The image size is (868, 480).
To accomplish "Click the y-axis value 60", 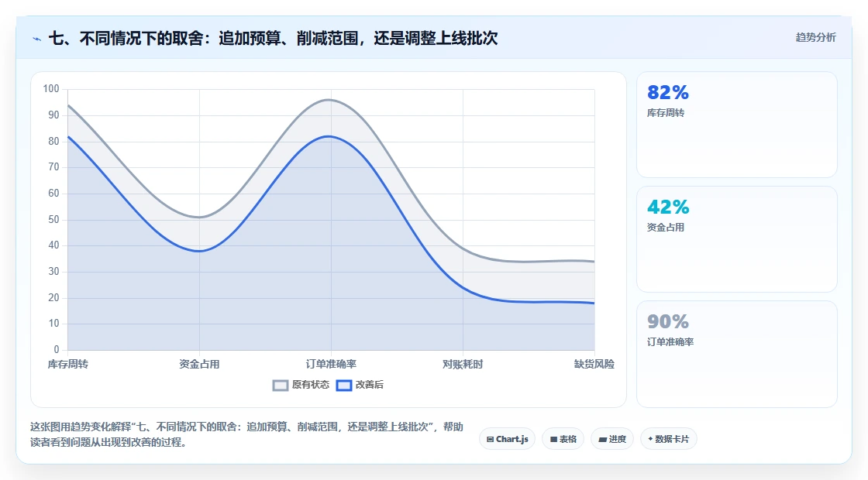I will [x=53, y=194].
